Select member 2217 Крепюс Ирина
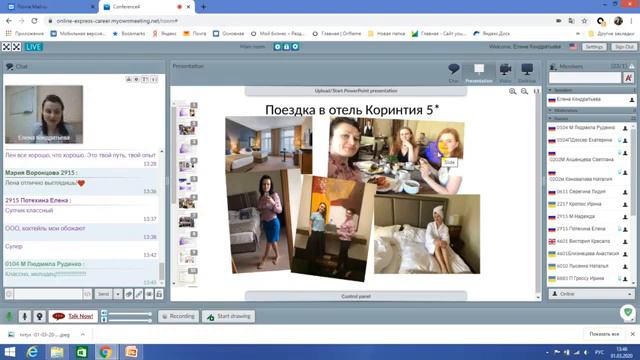This screenshot has width=640, height=360. (x=589, y=204)
